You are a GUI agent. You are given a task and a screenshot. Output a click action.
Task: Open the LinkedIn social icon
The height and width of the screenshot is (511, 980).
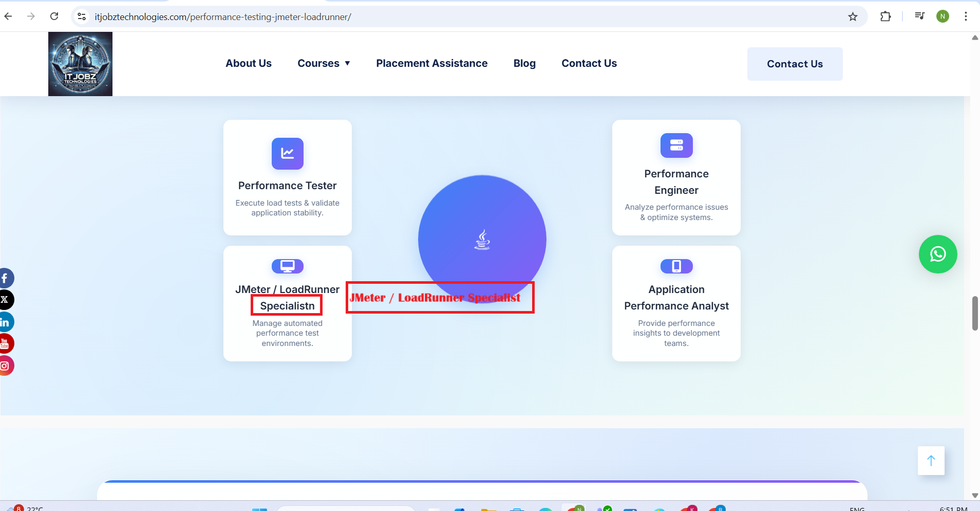click(x=5, y=322)
